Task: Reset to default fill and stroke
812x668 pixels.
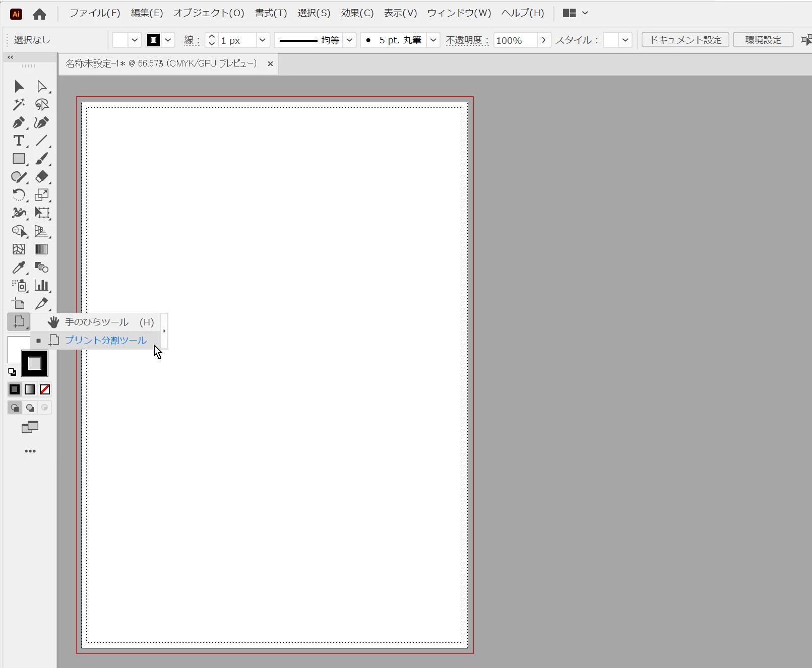Action: 12,372
